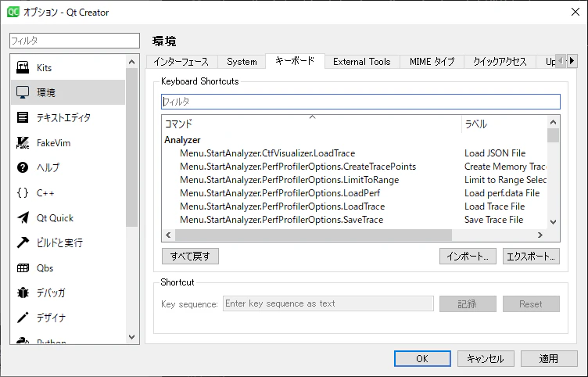Sort by ラベル column header
The image size is (588, 377).
pyautogui.click(x=504, y=124)
